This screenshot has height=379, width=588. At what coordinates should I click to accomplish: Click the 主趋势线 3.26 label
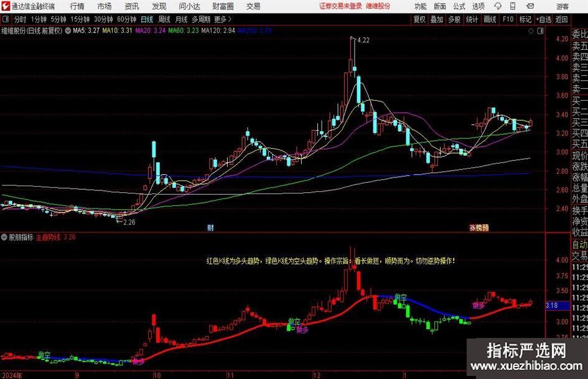point(56,237)
